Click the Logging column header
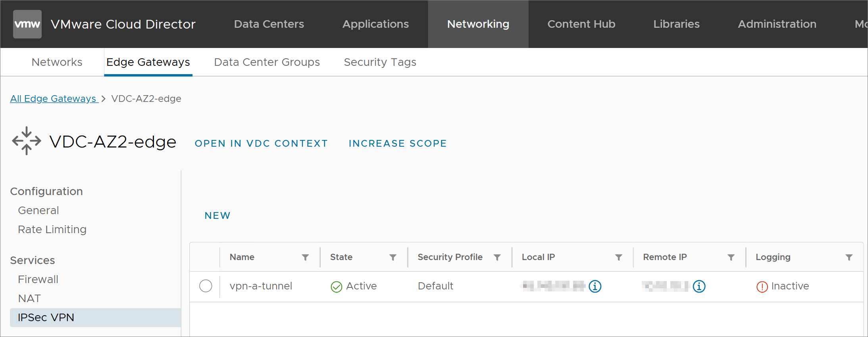 click(x=773, y=257)
